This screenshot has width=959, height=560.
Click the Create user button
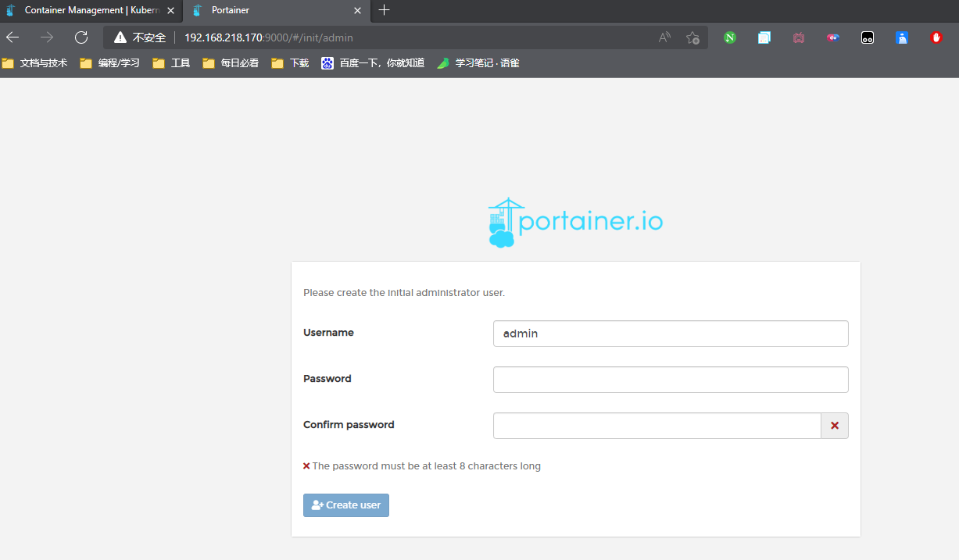pos(346,505)
